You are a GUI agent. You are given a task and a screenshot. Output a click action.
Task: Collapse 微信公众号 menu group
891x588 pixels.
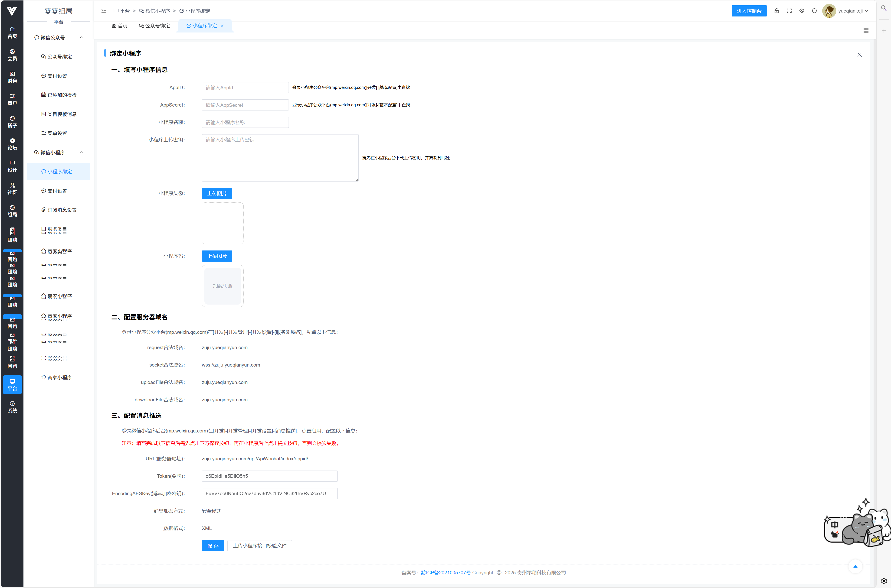pyautogui.click(x=81, y=38)
